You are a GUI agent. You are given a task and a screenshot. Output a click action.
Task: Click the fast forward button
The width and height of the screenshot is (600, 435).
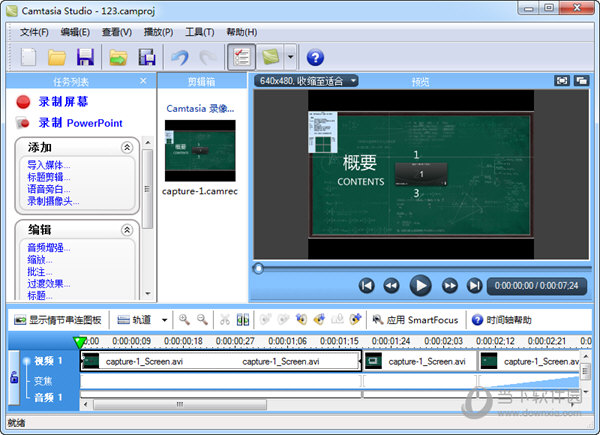pyautogui.click(x=450, y=286)
